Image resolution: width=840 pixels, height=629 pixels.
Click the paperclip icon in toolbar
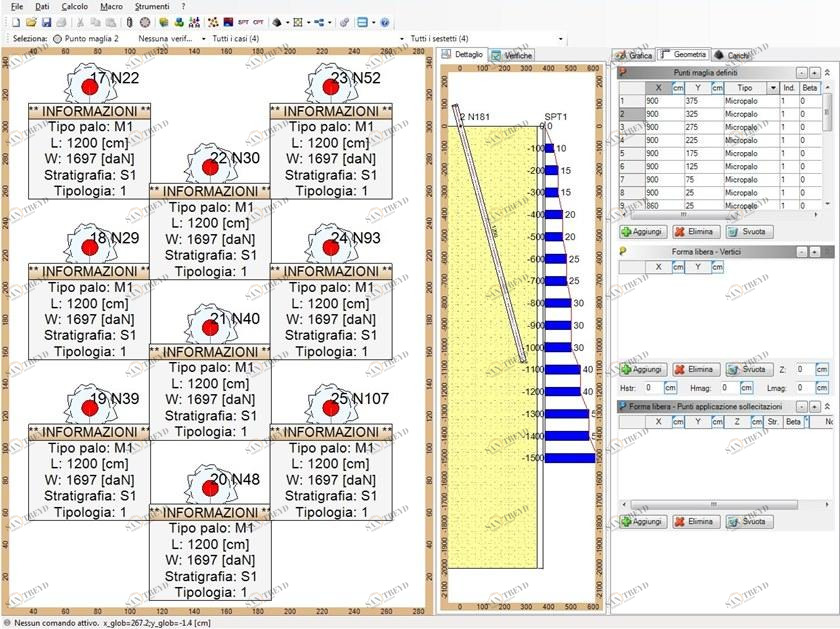[x=129, y=22]
